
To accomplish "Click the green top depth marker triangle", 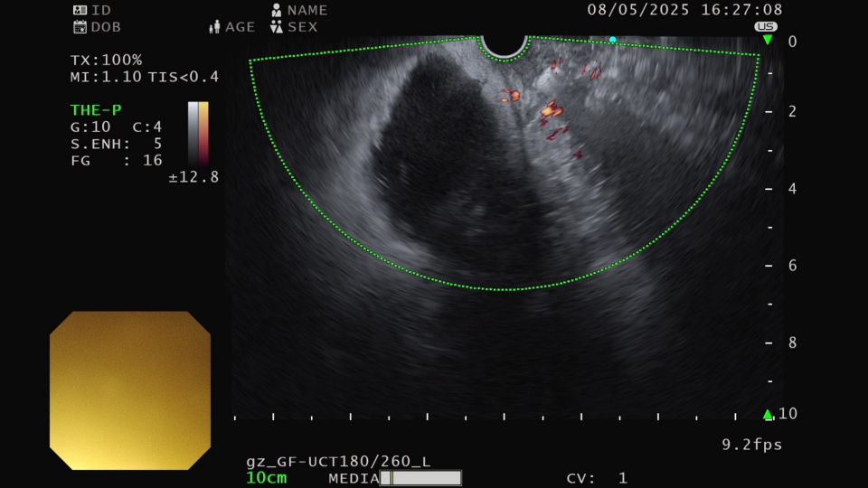I will pos(768,40).
